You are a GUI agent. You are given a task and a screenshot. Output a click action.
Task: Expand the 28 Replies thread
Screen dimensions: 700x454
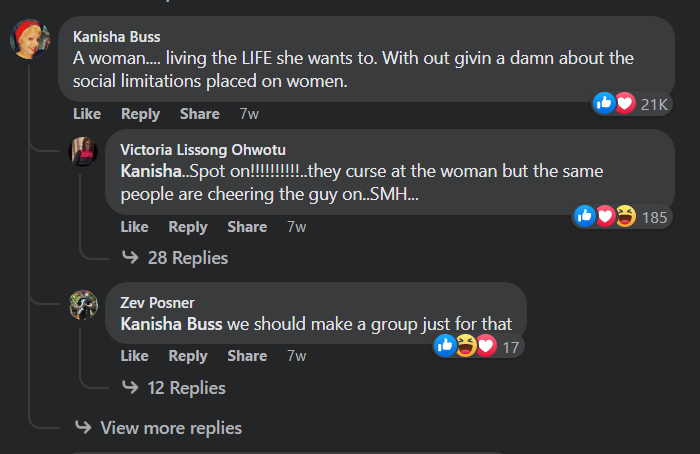[175, 258]
